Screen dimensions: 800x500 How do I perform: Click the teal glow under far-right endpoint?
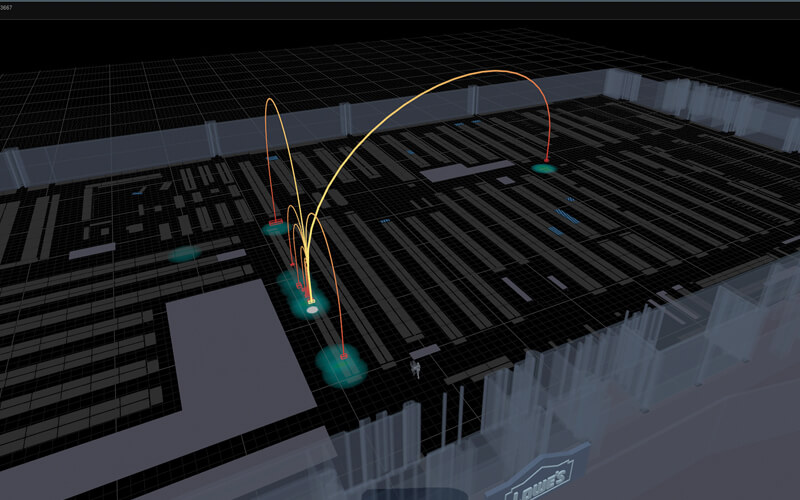point(544,169)
